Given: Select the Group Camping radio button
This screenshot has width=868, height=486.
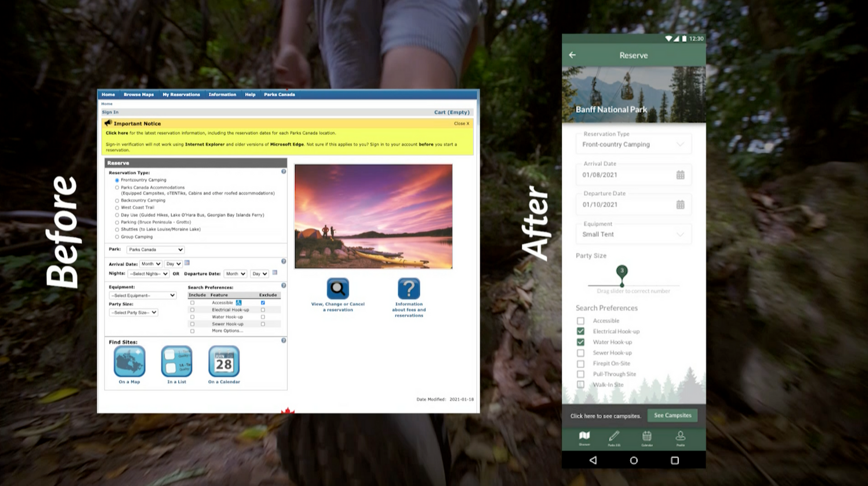Looking at the screenshot, I should click(x=117, y=237).
